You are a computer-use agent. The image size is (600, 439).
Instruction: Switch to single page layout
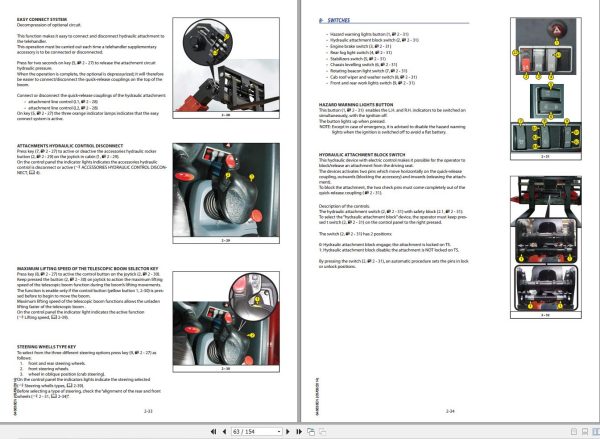tap(574, 432)
